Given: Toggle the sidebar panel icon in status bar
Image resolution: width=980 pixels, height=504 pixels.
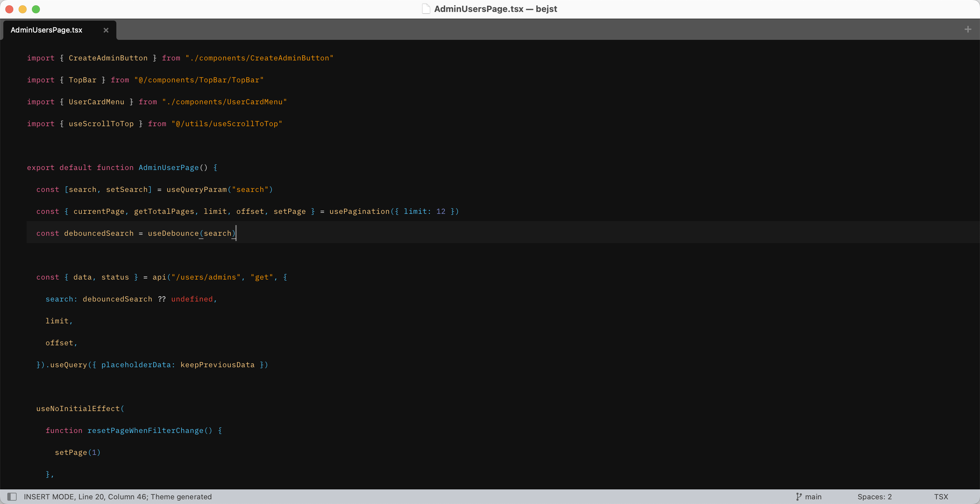Looking at the screenshot, I should click(12, 496).
